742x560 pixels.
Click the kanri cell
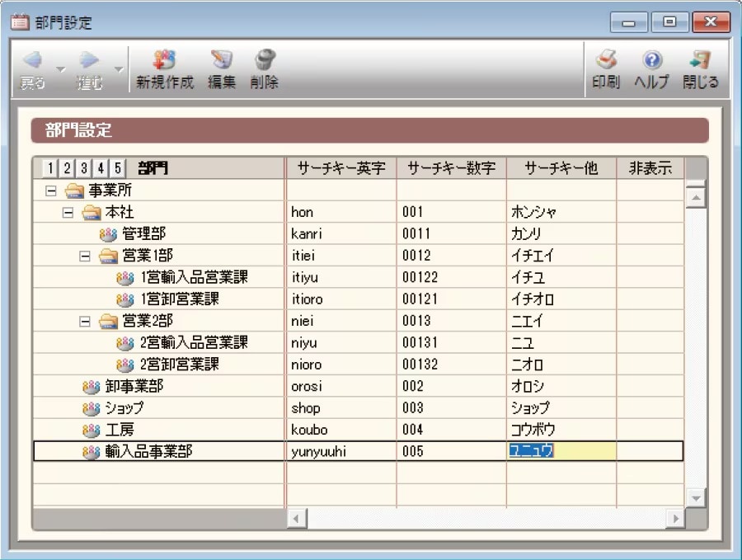(x=341, y=233)
